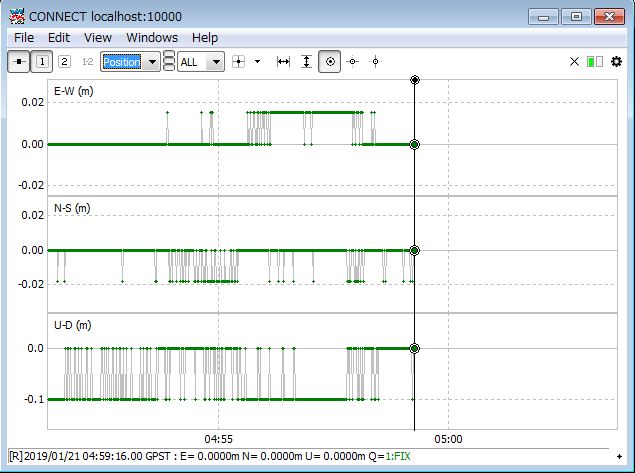Open the Help menu

click(205, 37)
